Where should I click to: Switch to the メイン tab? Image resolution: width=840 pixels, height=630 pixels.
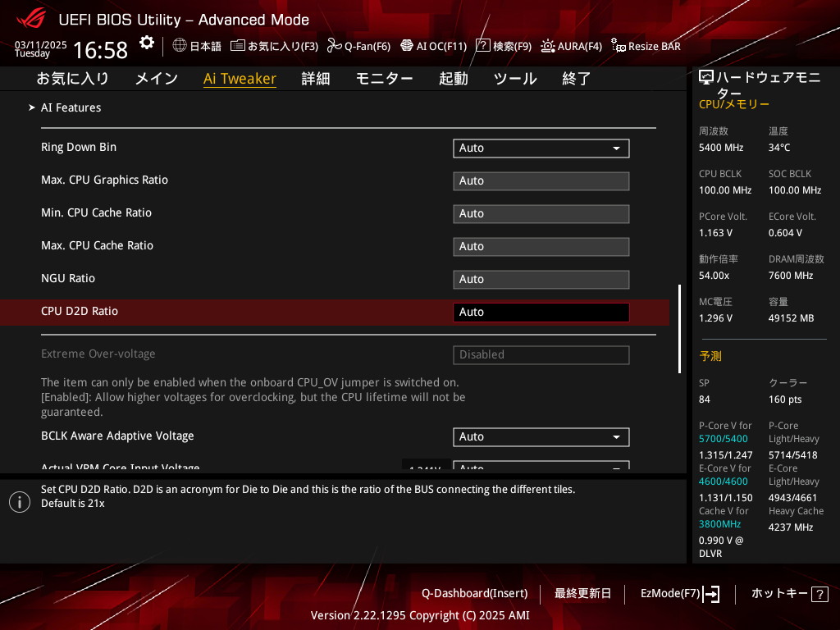(x=157, y=78)
